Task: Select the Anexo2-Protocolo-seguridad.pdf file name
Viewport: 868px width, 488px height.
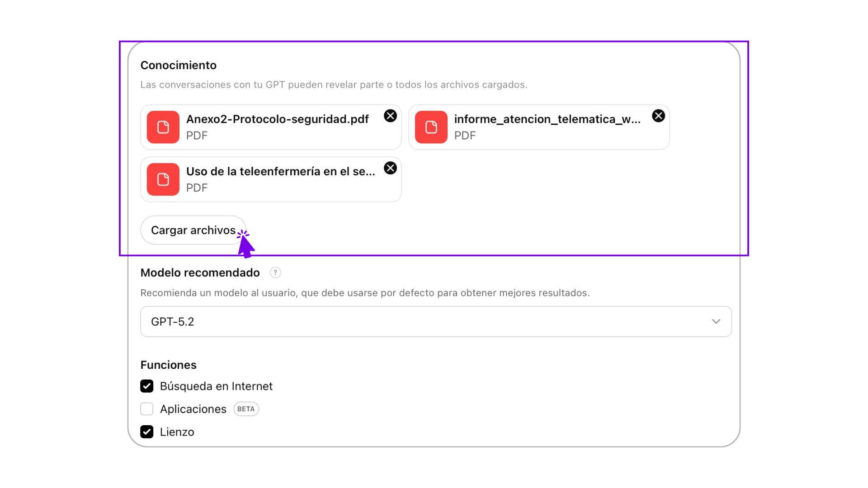Action: (x=277, y=119)
